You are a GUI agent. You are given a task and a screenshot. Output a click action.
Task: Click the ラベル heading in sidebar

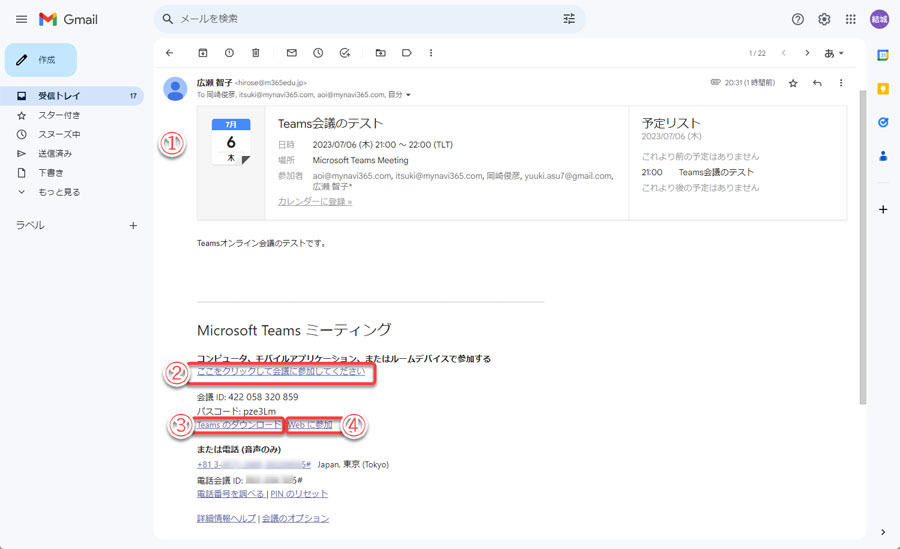[x=30, y=225]
